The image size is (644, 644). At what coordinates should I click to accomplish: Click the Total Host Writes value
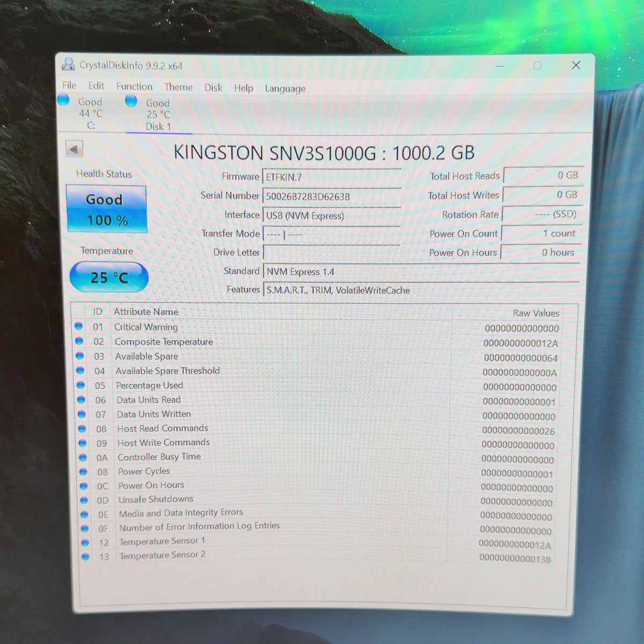tap(542, 195)
